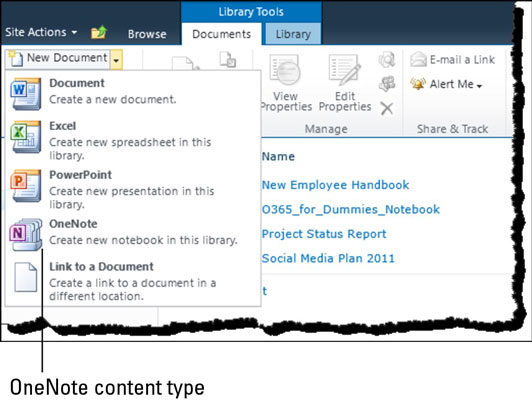The width and height of the screenshot is (532, 400).
Task: Switch to the Library ribbon tab
Action: (293, 34)
